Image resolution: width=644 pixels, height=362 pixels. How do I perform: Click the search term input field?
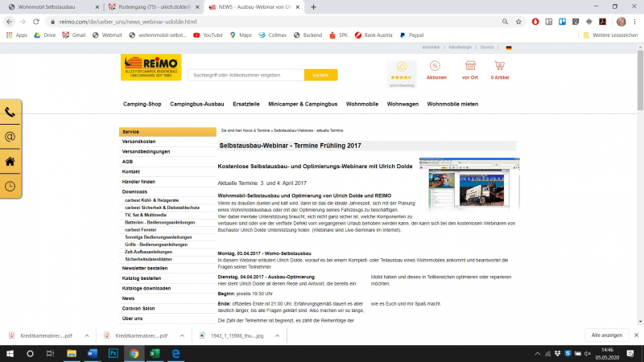(246, 75)
